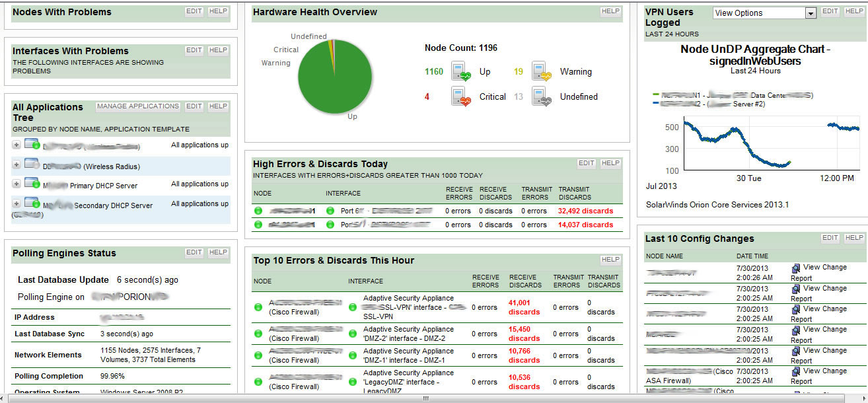Click Help on Polling Engines Status

click(x=218, y=252)
